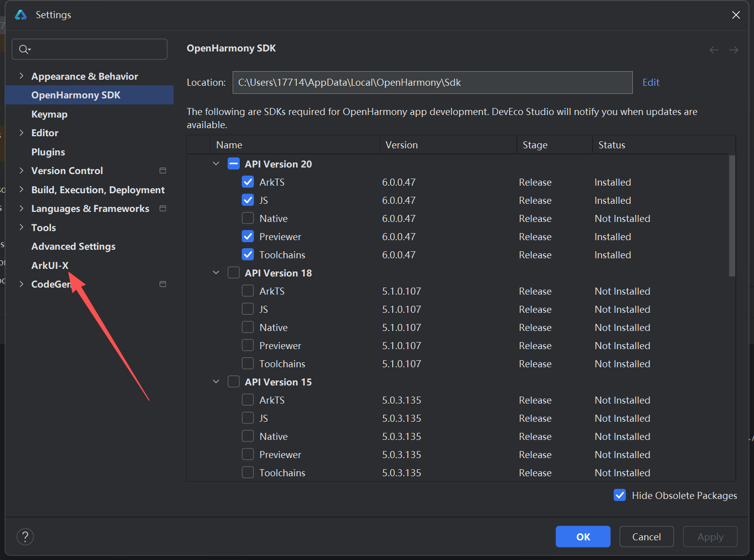Expand Languages & Frameworks section
The width and height of the screenshot is (754, 560).
click(x=21, y=208)
